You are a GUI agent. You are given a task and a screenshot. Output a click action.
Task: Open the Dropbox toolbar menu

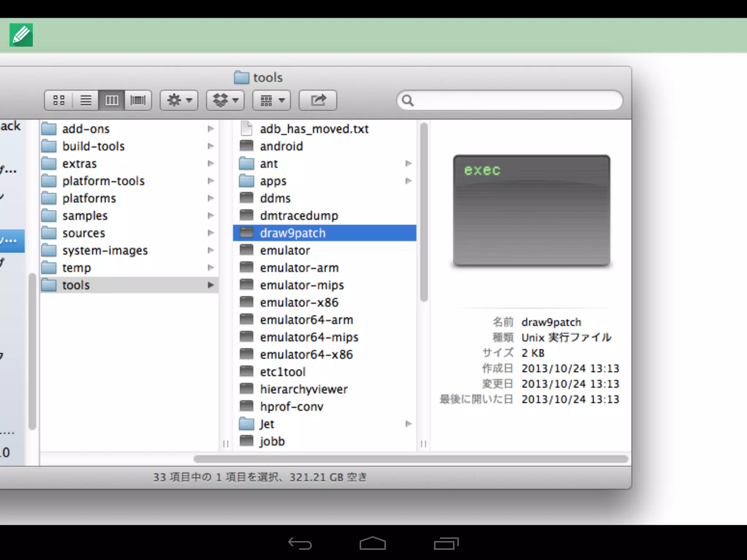pos(225,100)
